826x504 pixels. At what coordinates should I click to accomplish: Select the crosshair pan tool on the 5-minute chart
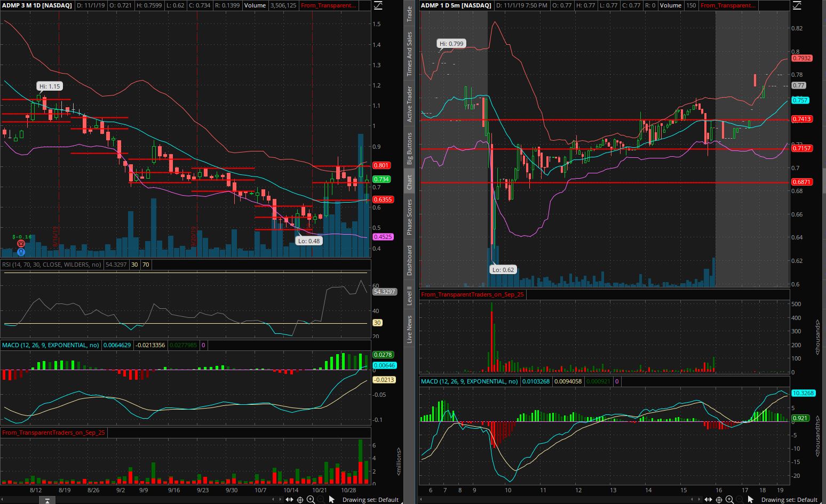[x=719, y=500]
